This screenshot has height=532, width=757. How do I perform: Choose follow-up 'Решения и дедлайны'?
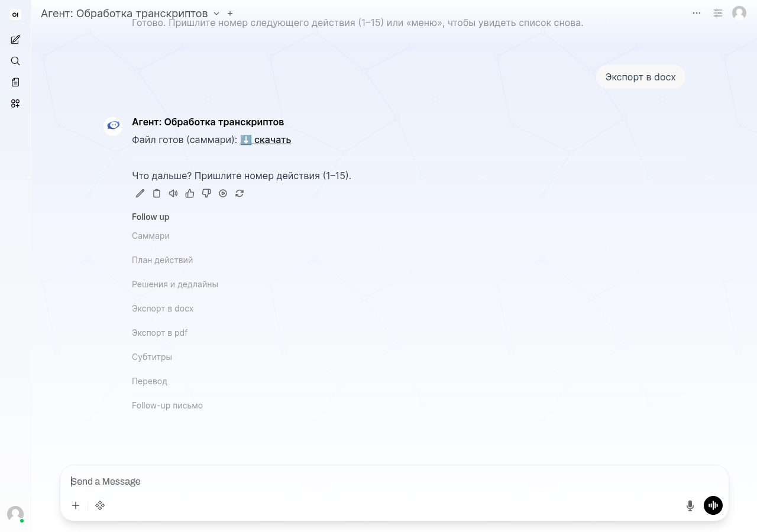pos(175,284)
